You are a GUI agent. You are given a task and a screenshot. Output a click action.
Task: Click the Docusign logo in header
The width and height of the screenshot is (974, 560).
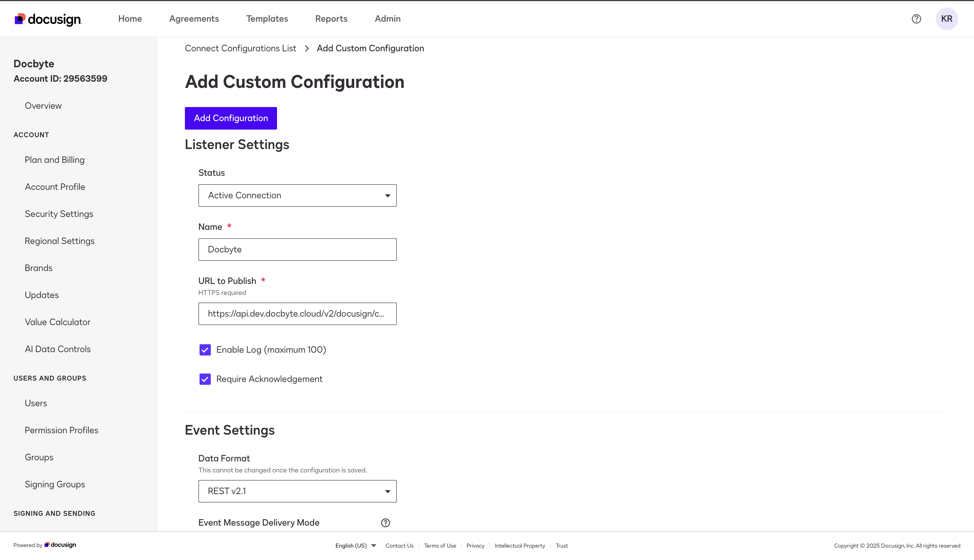pos(48,19)
